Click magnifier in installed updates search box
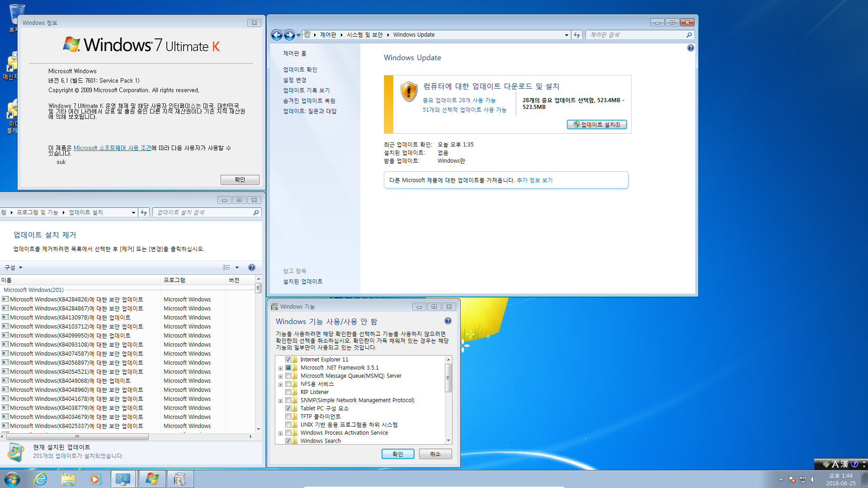868x488 pixels. tap(256, 212)
